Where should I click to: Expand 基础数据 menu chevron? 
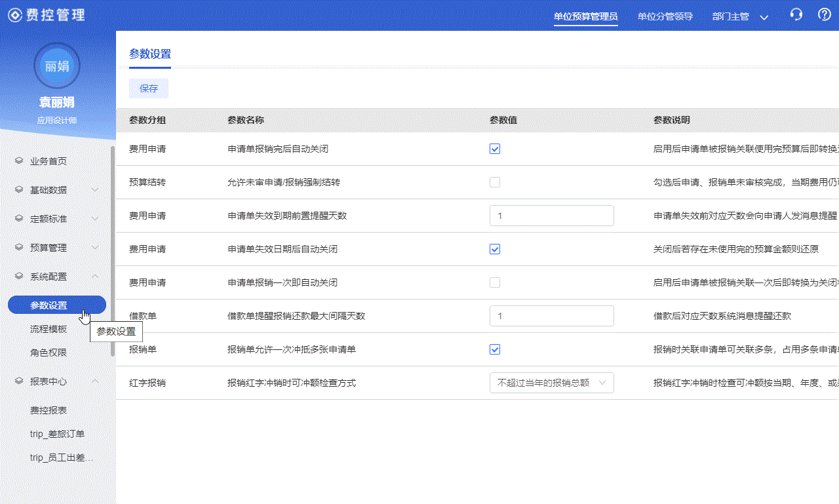[x=95, y=190]
